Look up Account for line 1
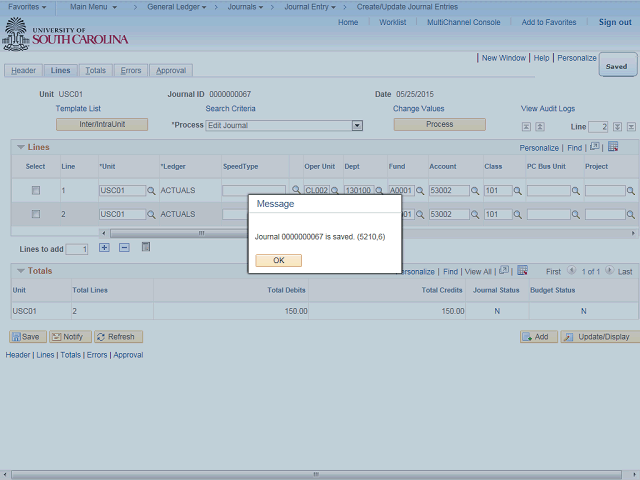This screenshot has width=640, height=480. coord(475,191)
